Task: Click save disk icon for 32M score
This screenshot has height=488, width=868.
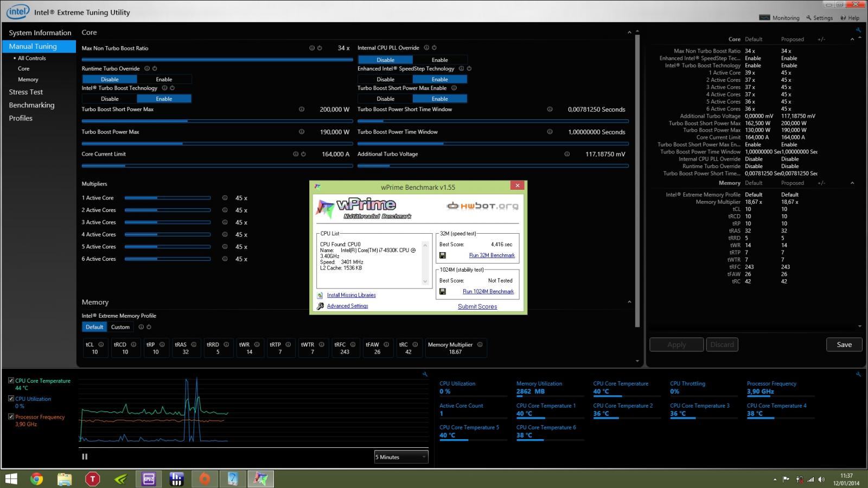Action: (x=443, y=255)
